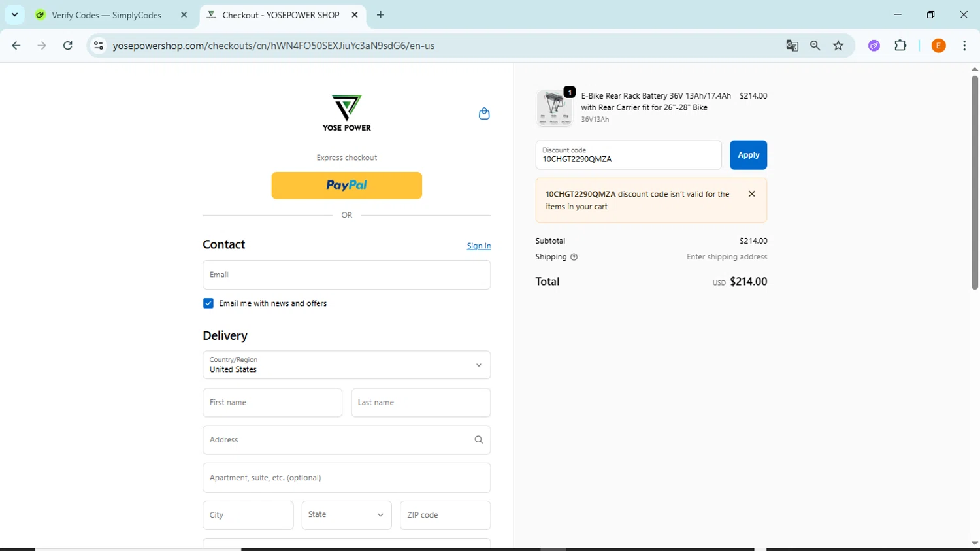Click the ZIP code field
The height and width of the screenshot is (551, 980).
(446, 515)
